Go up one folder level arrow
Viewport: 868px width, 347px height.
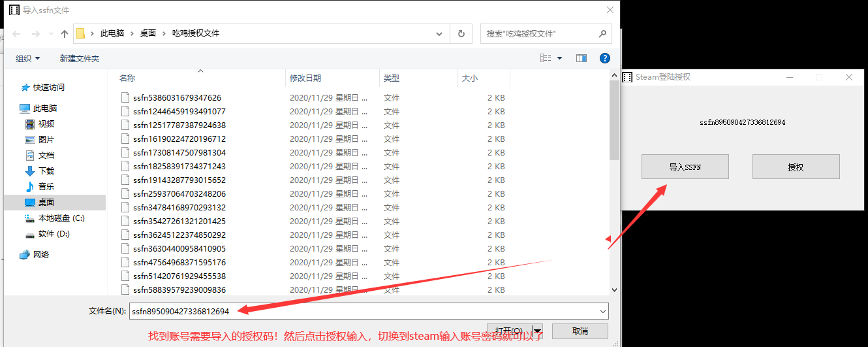64,33
